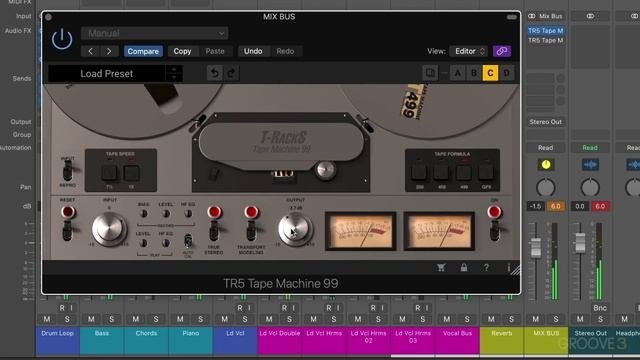Click the stereo mode icon on Stereo Out strip
Screen dimensions: 640x360
[x=590, y=16]
